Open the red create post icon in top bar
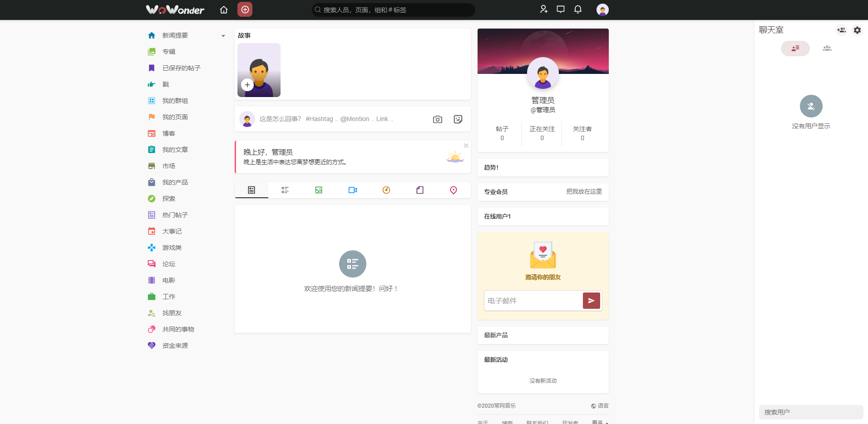Image resolution: width=868 pixels, height=424 pixels. [245, 10]
